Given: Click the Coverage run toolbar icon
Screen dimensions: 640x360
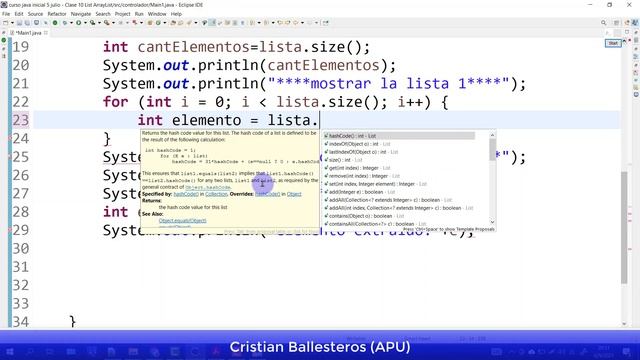Looking at the screenshot, I should pos(92,23).
